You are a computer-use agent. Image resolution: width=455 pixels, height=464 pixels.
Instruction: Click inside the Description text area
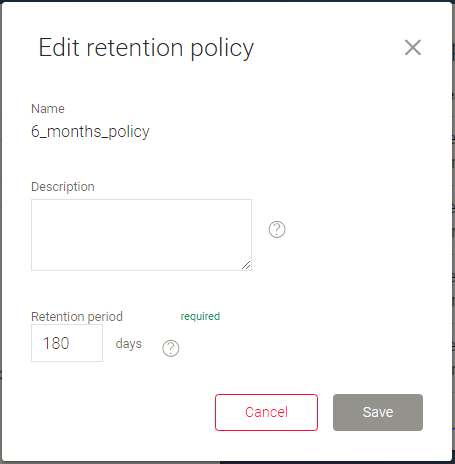pyautogui.click(x=141, y=235)
